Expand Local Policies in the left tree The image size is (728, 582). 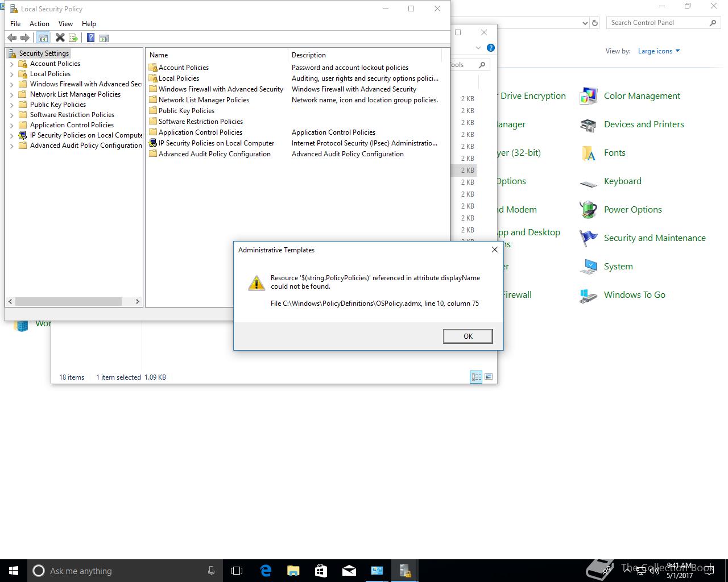(x=11, y=74)
